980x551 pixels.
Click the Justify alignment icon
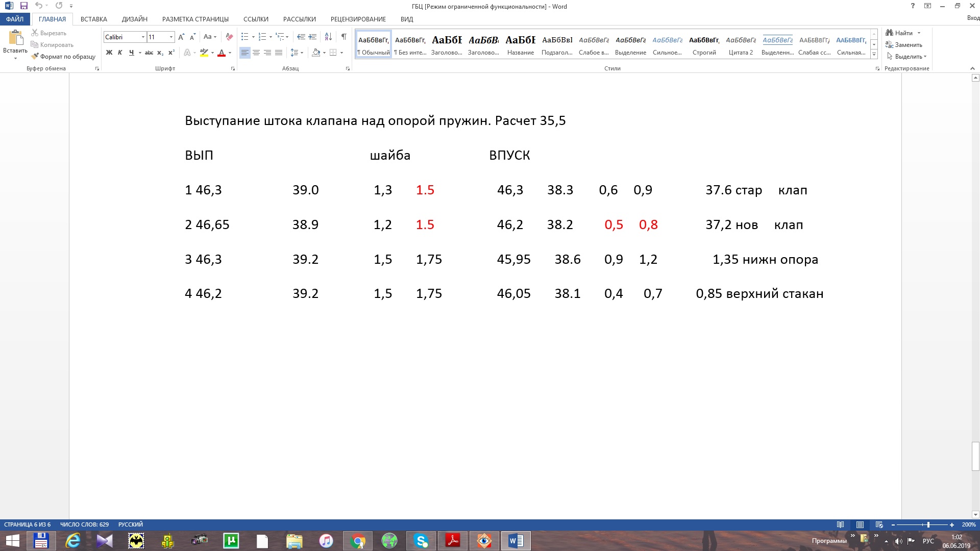coord(279,53)
